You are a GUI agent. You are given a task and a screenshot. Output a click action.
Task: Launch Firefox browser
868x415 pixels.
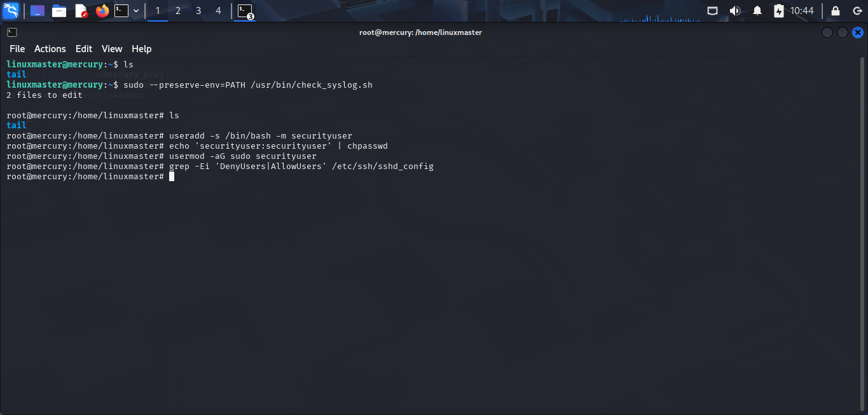[102, 11]
